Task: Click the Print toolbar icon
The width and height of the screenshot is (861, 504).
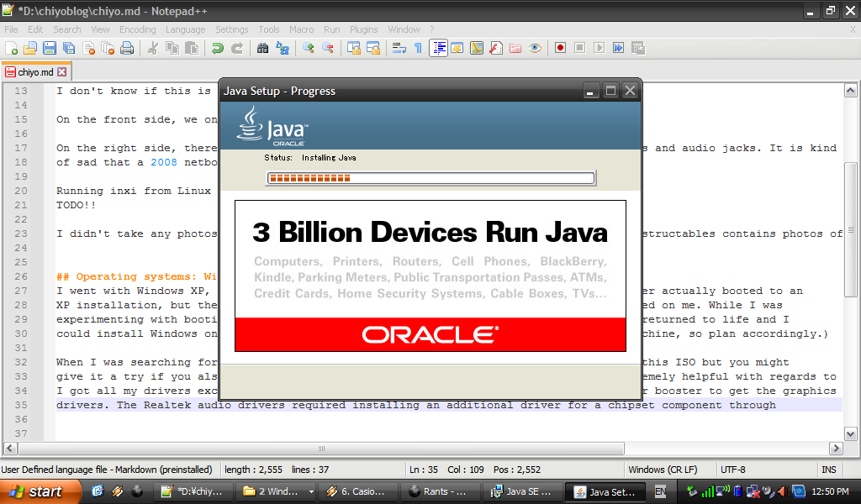Action: 128,48
